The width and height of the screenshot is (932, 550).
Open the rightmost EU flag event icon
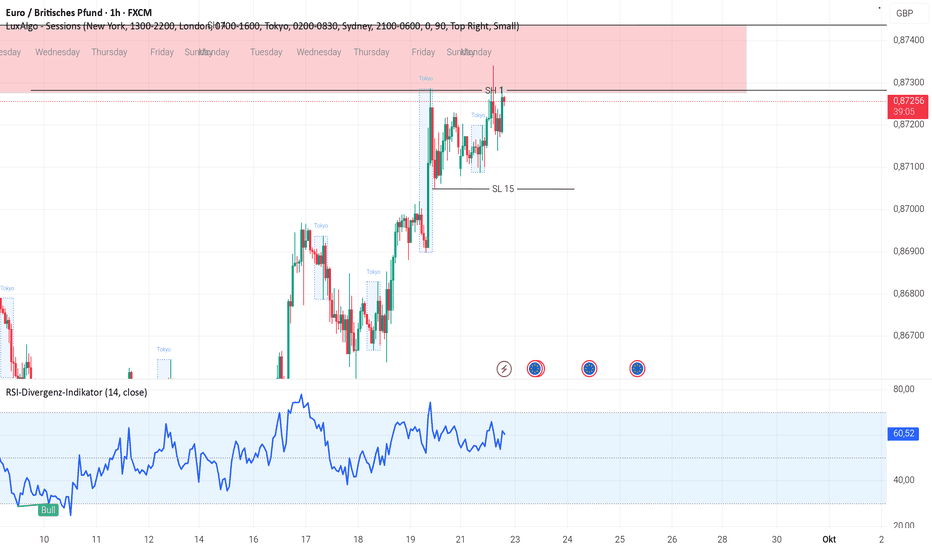pyautogui.click(x=637, y=369)
